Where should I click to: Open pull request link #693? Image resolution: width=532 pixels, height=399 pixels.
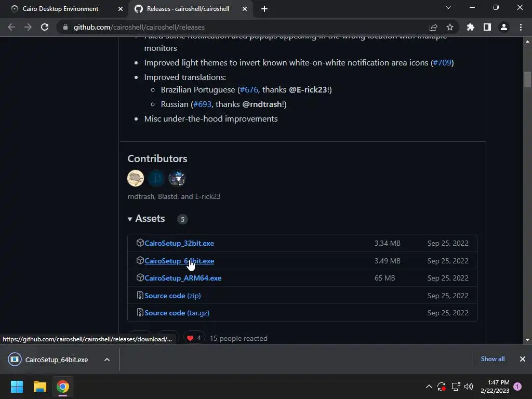pyautogui.click(x=202, y=104)
